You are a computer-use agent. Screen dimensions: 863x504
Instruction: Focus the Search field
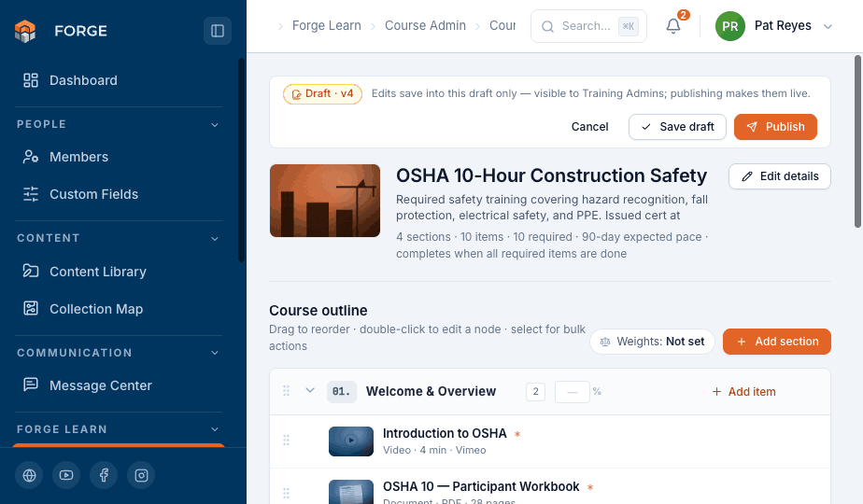pyautogui.click(x=588, y=26)
